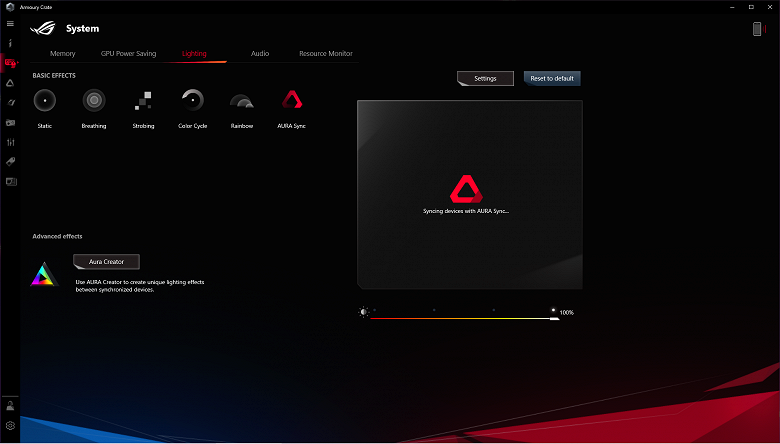Open the Featured deals tag icon

[10, 162]
